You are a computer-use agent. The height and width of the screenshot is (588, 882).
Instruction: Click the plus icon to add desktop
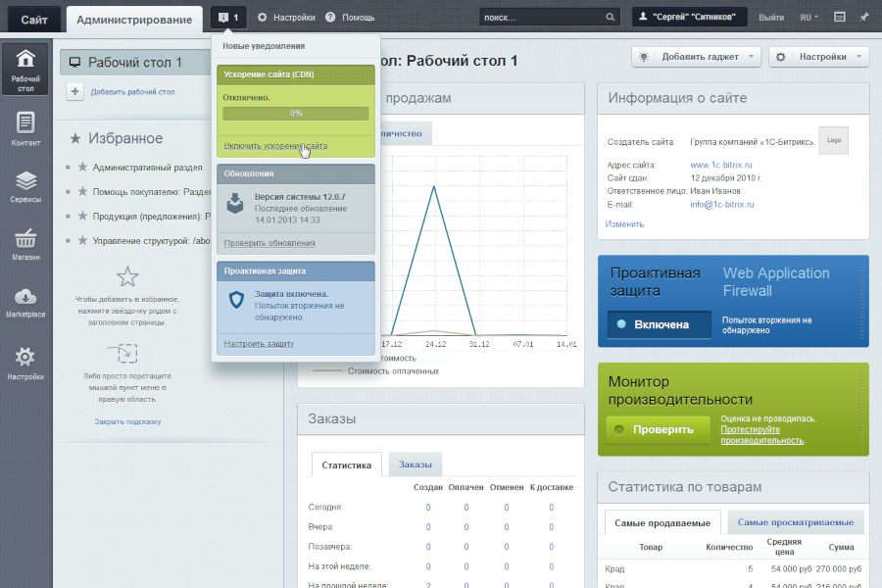pos(74,91)
